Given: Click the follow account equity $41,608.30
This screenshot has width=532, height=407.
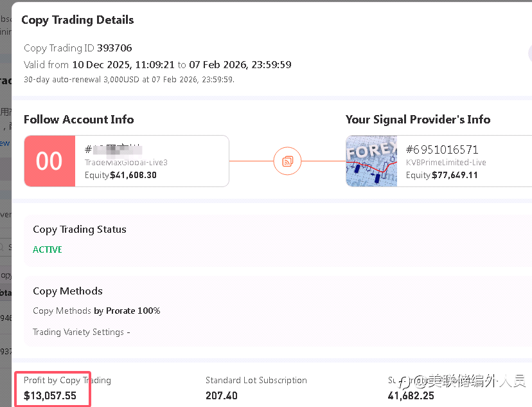Looking at the screenshot, I should pyautogui.click(x=133, y=175).
